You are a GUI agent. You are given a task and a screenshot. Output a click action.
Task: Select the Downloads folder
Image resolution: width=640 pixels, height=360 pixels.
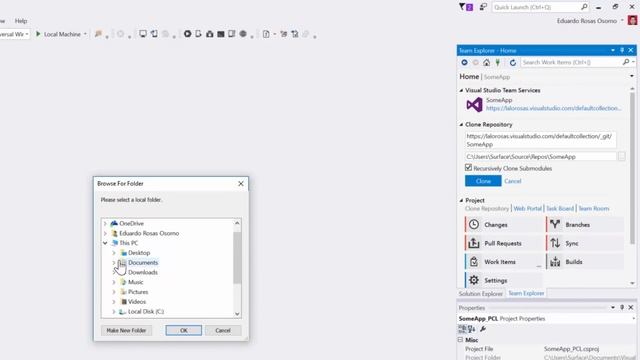[x=142, y=273]
